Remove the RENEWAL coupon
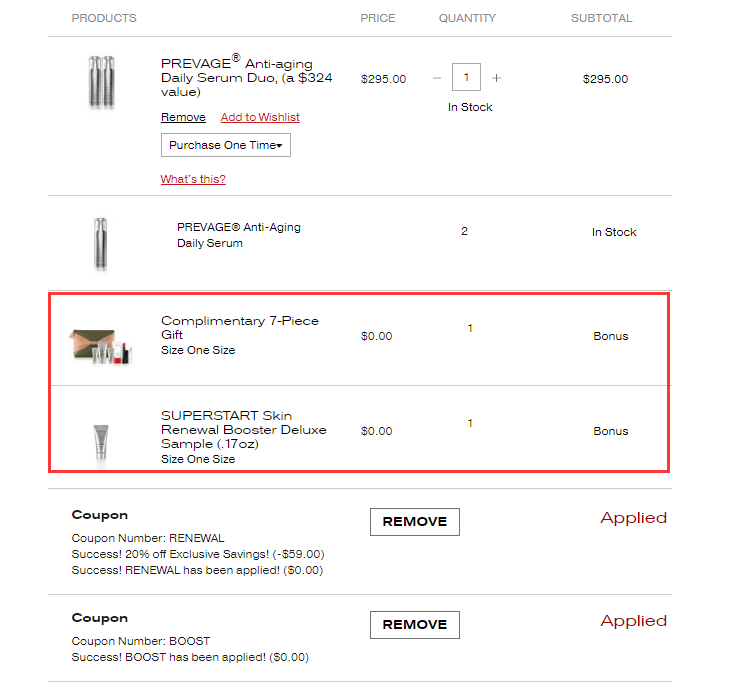 click(415, 522)
